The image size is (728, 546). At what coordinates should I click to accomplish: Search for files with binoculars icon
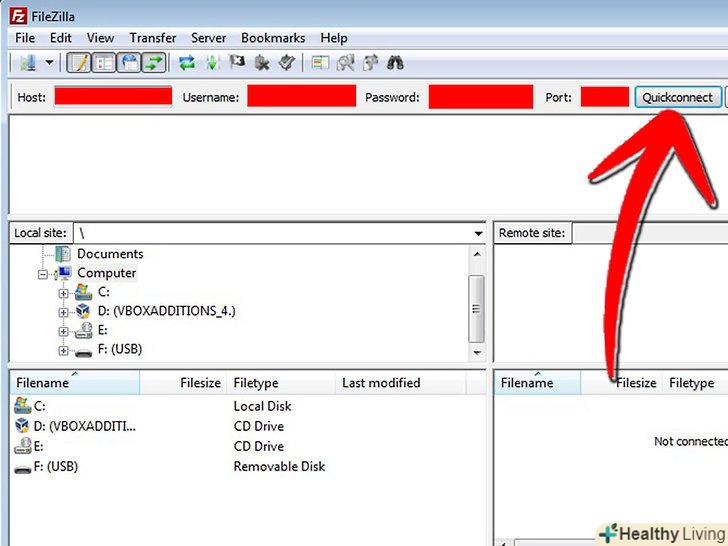click(x=395, y=63)
